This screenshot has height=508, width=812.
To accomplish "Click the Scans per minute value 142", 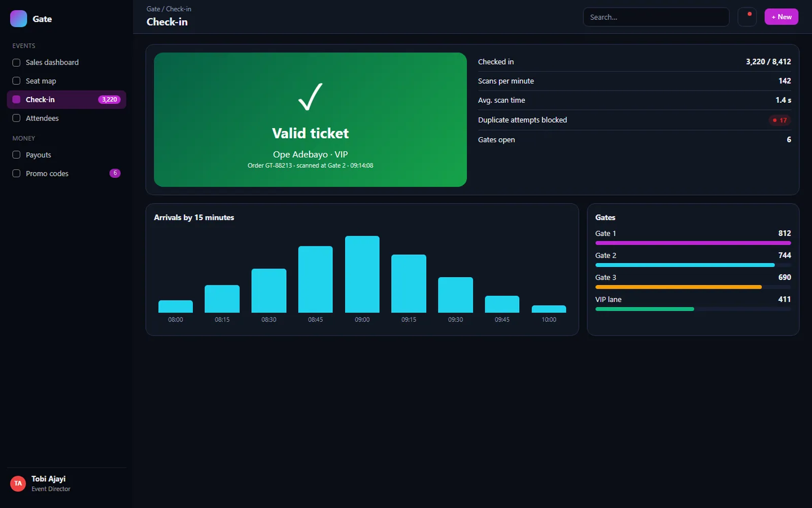I will coord(785,81).
